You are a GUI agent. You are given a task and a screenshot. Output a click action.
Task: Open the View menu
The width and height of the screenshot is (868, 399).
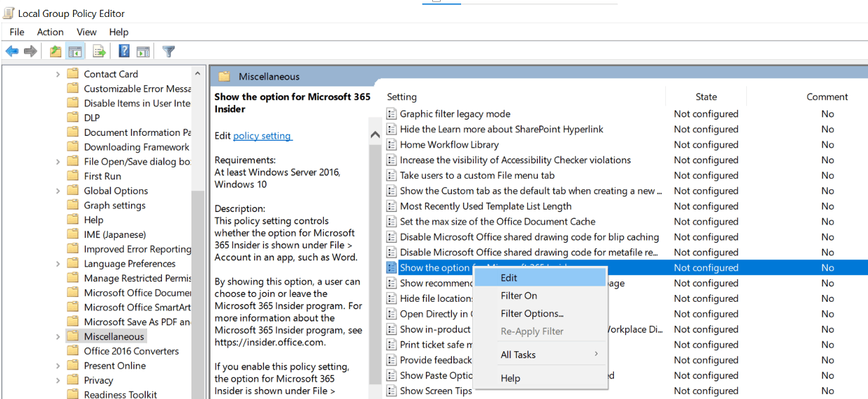tap(87, 32)
